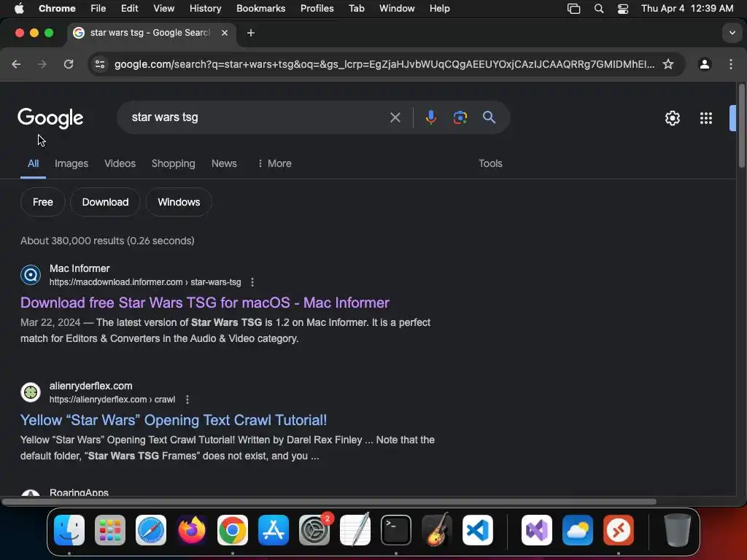Viewport: 747px width, 560px height.
Task: Open the Chrome menu in the menu bar
Action: coord(57,9)
